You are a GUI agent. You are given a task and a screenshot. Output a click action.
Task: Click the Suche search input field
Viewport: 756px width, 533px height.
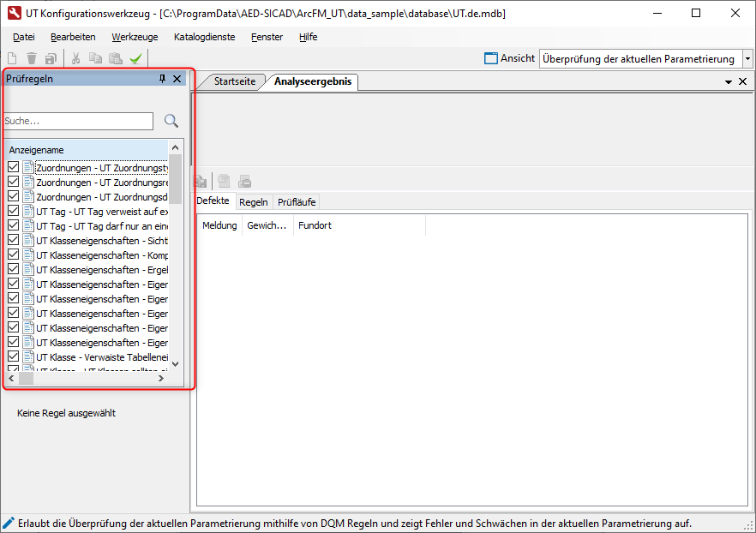[x=79, y=121]
